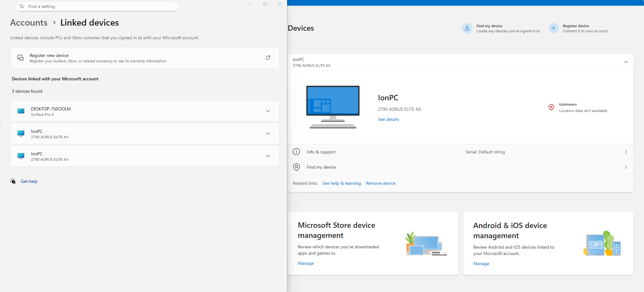The height and width of the screenshot is (292, 644).
Task: Click the search magnifier icon in Settings
Action: [22, 6]
